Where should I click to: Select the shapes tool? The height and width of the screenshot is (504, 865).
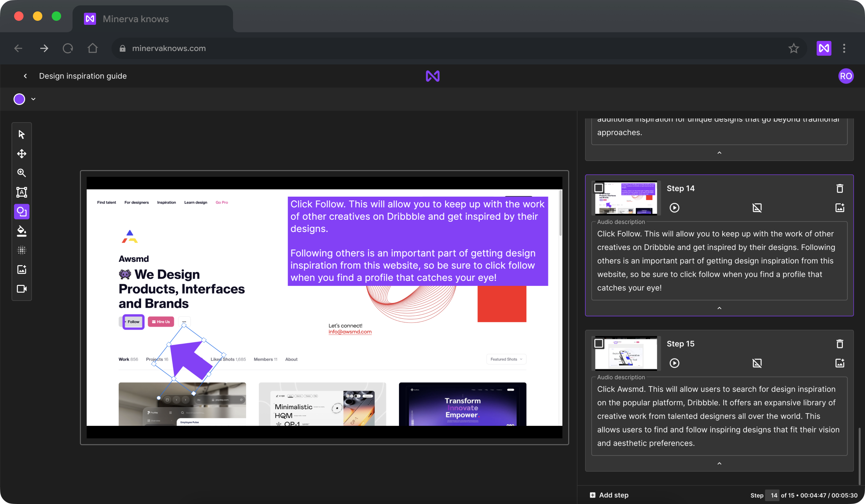(21, 212)
